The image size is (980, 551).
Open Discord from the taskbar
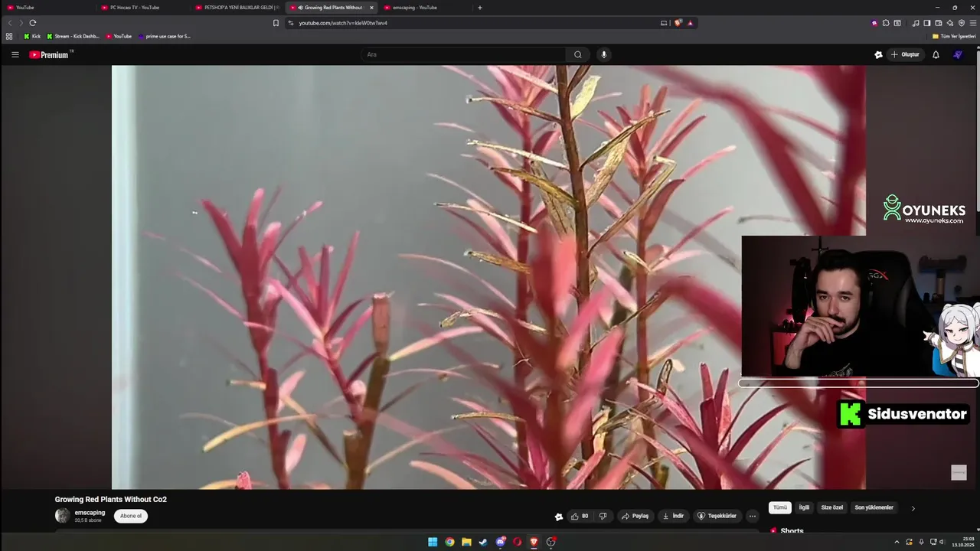(500, 542)
